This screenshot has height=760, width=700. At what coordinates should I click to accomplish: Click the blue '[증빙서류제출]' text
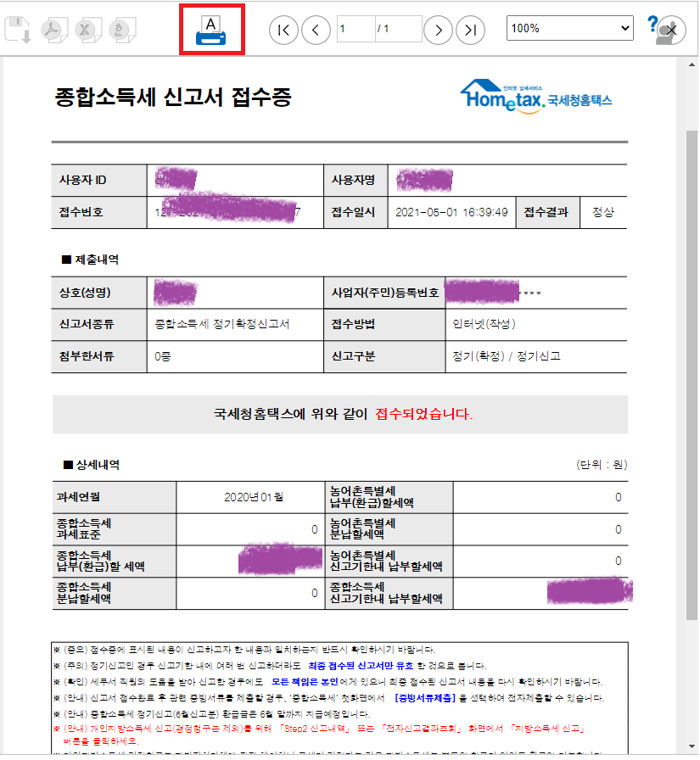click(x=425, y=698)
